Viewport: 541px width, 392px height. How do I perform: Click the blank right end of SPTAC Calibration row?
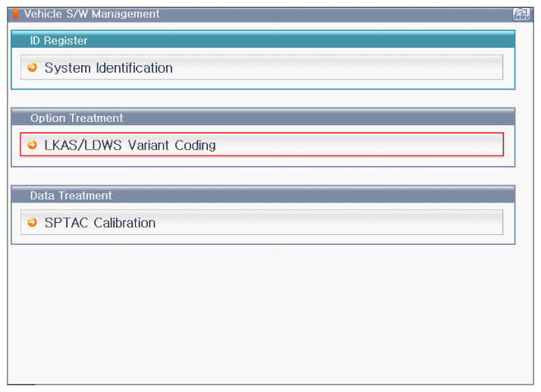pos(455,223)
